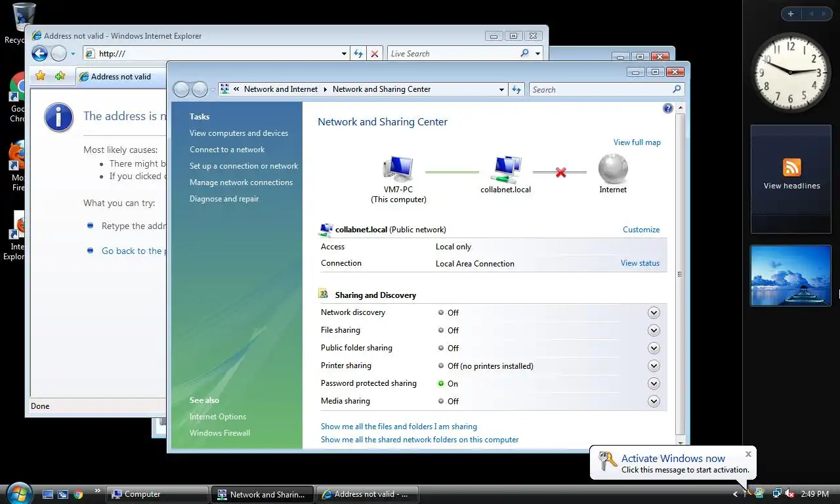Click the Help question mark icon
Screen dimensions: 840x504
coord(668,108)
